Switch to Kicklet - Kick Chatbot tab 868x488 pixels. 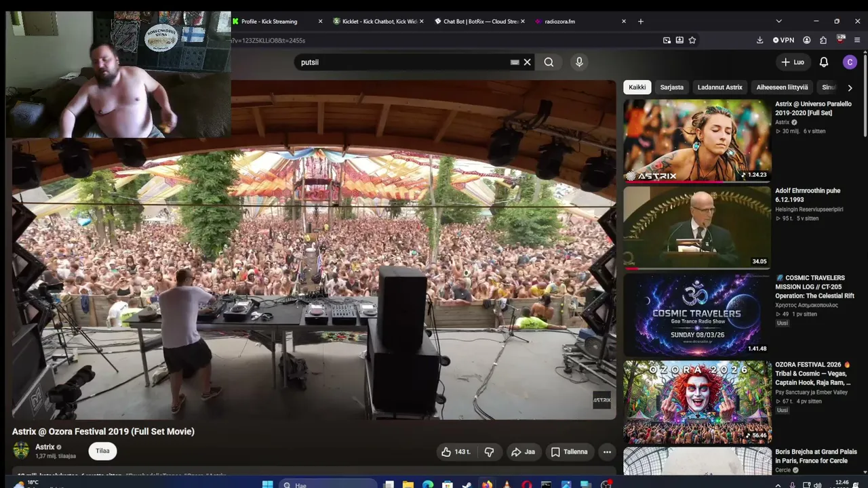tap(379, 21)
